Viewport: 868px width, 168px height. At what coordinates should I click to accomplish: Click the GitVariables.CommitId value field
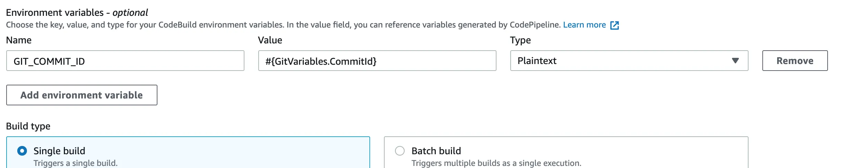pos(377,61)
